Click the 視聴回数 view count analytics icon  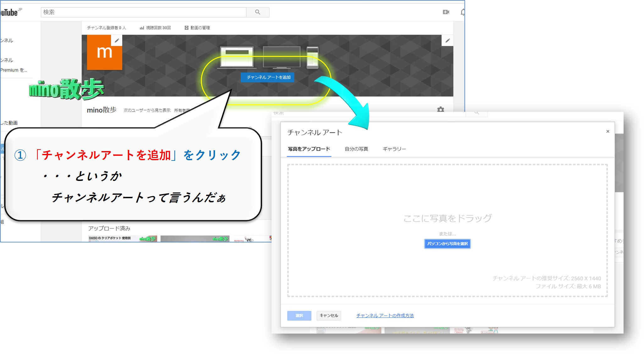142,28
